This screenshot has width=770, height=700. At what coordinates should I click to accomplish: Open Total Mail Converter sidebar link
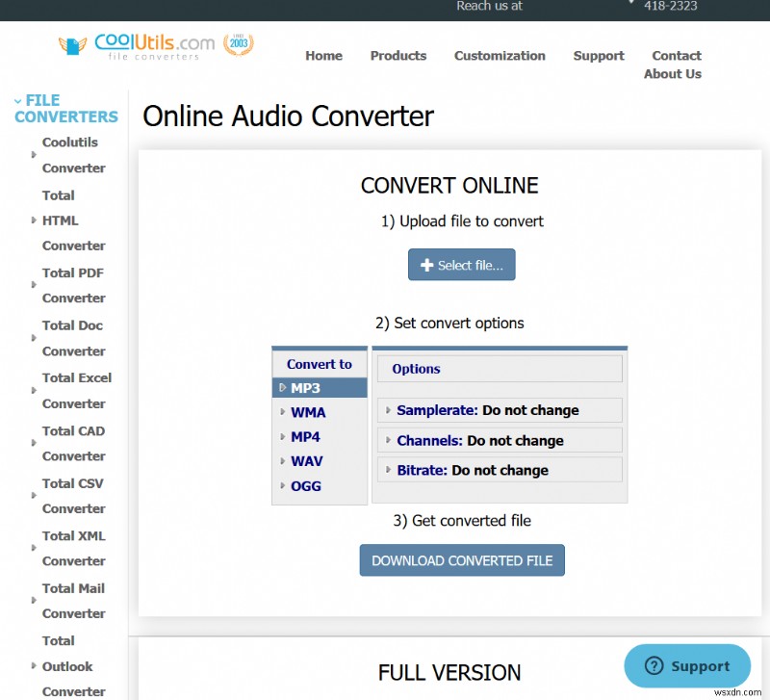(x=74, y=601)
